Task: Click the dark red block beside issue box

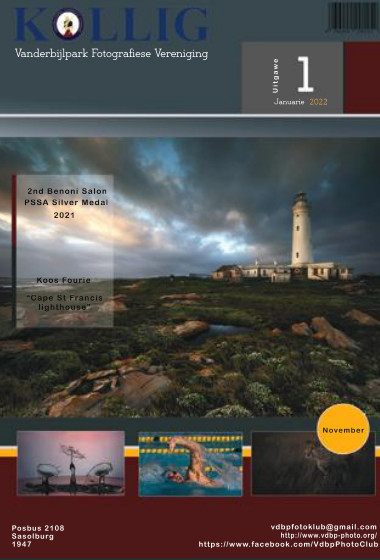Action: pos(361,78)
